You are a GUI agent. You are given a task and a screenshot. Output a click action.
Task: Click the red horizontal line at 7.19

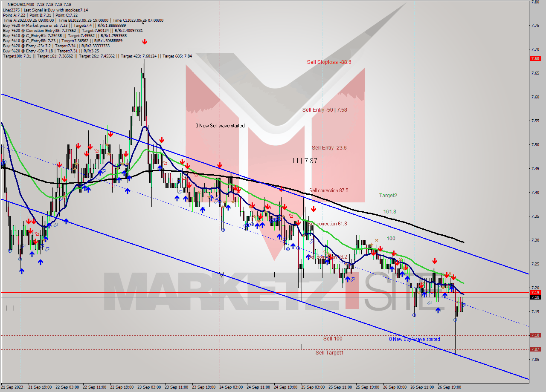pyautogui.click(x=264, y=293)
